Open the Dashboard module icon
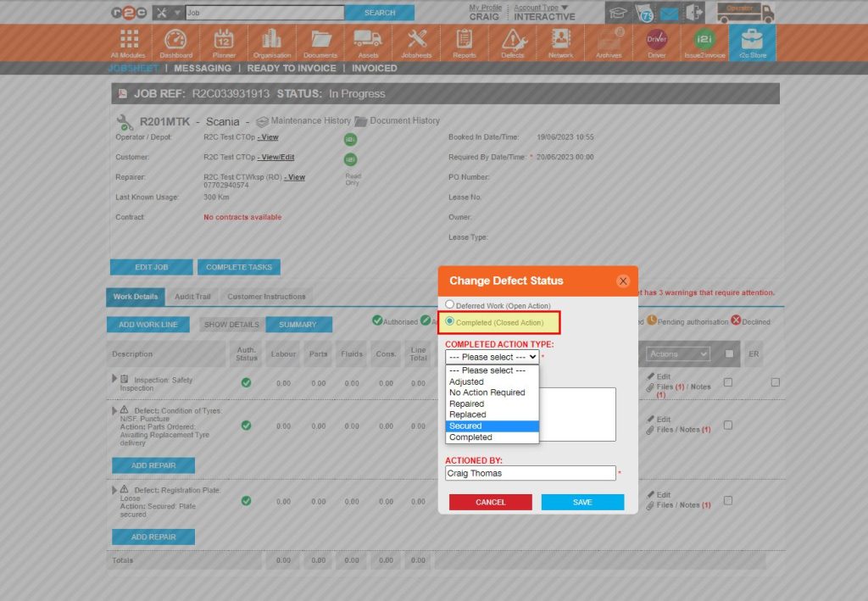The height and width of the screenshot is (601, 868). 175,42
